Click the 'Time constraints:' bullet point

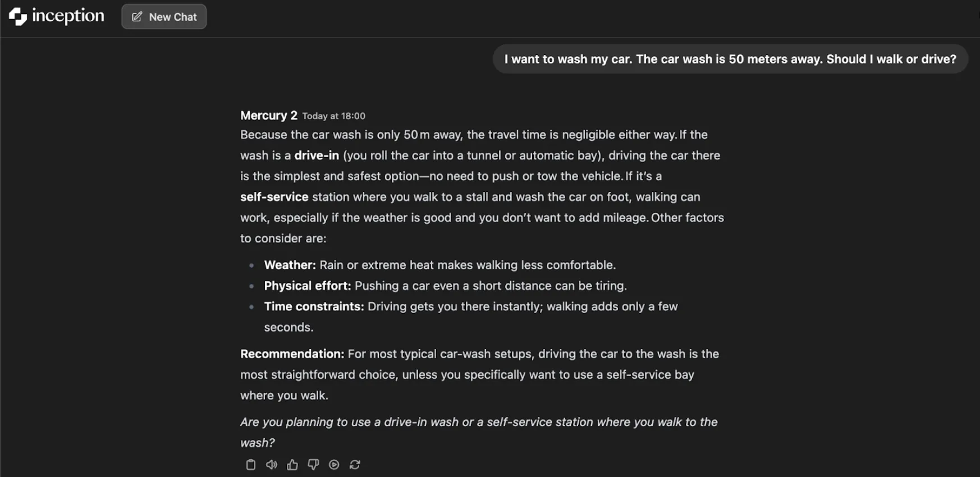point(314,306)
